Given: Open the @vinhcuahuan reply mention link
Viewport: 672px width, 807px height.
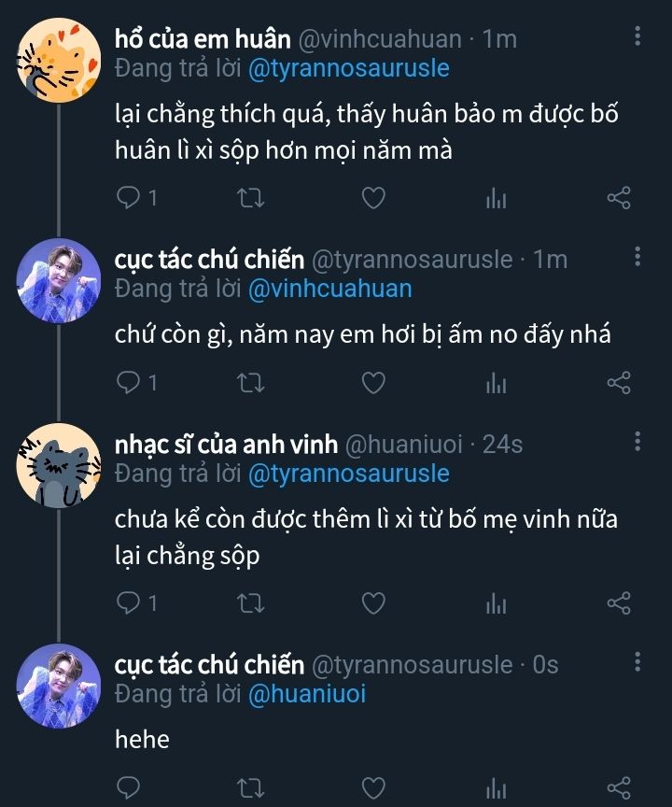Looking at the screenshot, I should pos(329,288).
